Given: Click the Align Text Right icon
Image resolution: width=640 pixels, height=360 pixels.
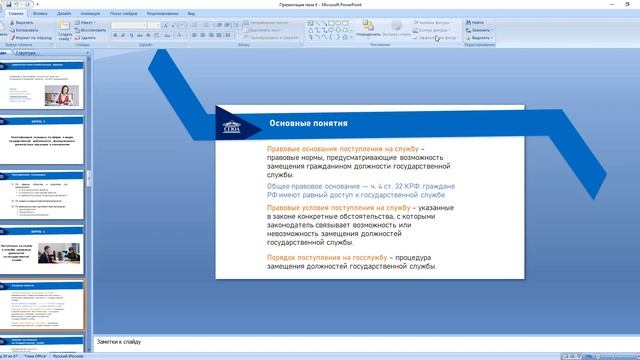Looking at the screenshot, I should click(x=211, y=36).
